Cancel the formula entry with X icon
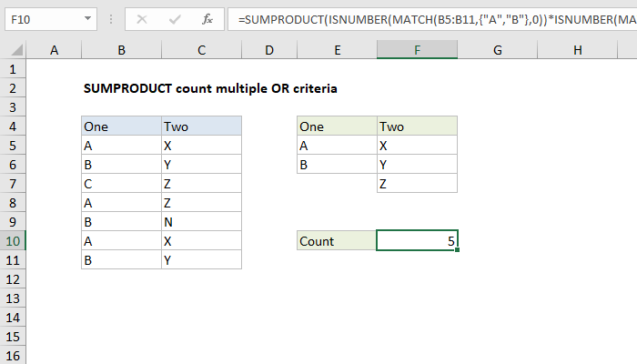The image size is (637, 364). [x=142, y=19]
